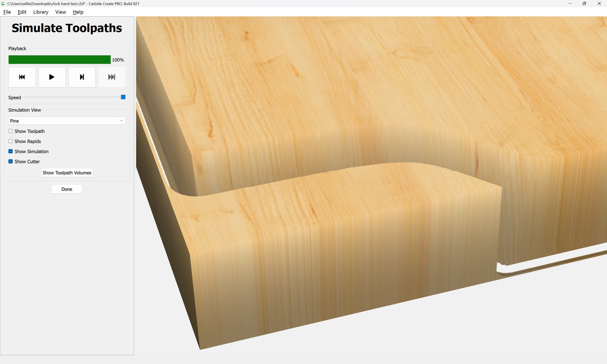607x364 pixels.
Task: Click the Done button
Action: click(x=67, y=189)
